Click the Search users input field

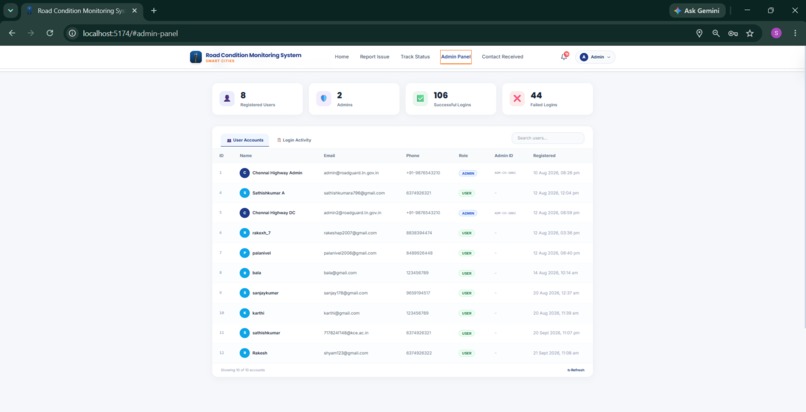pos(548,138)
